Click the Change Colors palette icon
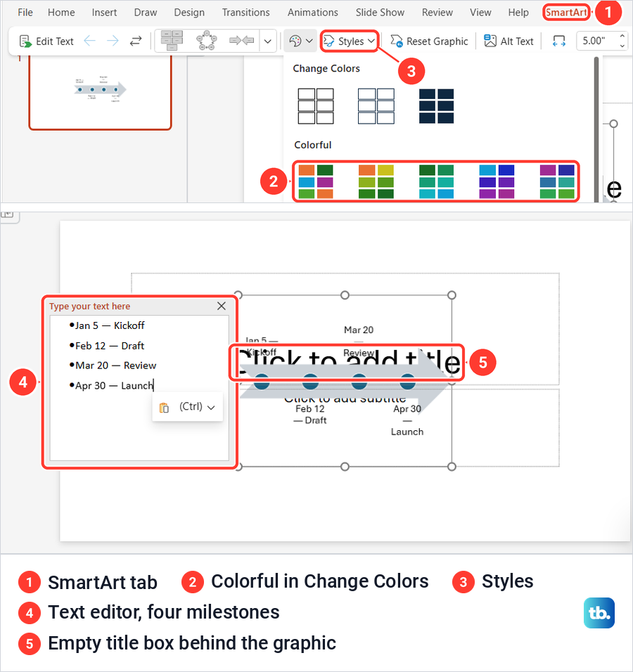Image resolution: width=633 pixels, height=672 pixels. (x=295, y=41)
